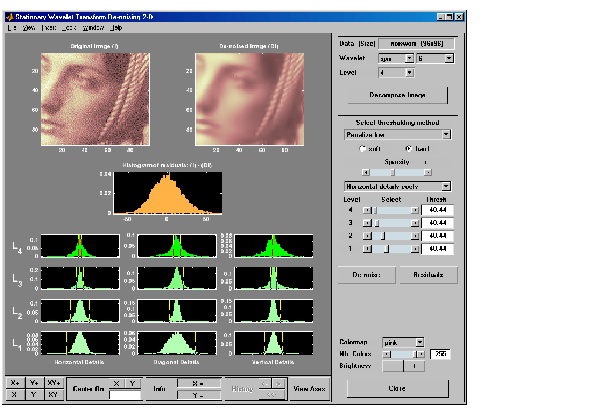
Task: Click the L4 Horizontal Details histogram
Action: click(80, 246)
